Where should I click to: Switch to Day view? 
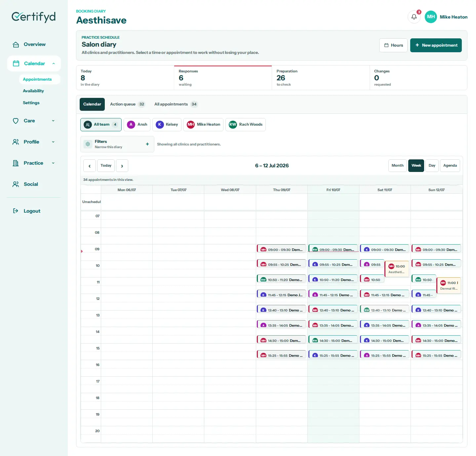(432, 166)
